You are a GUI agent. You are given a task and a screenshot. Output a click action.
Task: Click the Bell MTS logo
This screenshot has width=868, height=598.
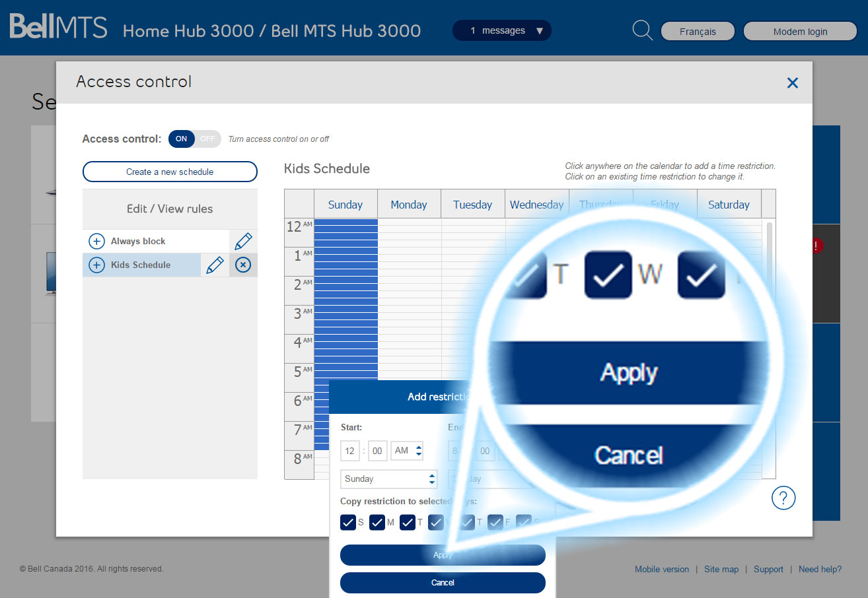click(58, 28)
